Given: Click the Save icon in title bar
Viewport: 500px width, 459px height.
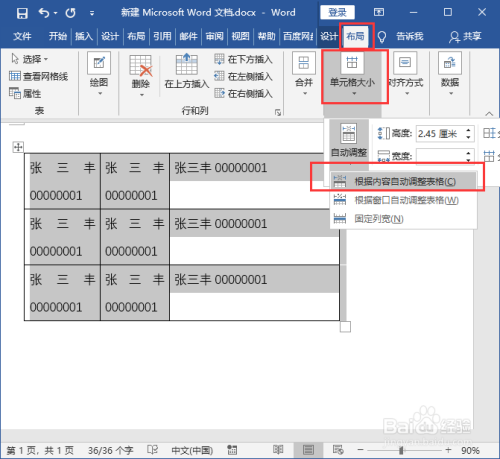Looking at the screenshot, I should click(x=22, y=13).
